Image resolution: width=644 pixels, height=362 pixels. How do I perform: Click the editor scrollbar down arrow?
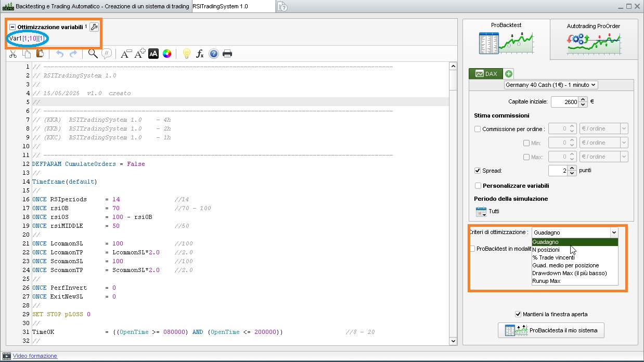[x=453, y=341]
